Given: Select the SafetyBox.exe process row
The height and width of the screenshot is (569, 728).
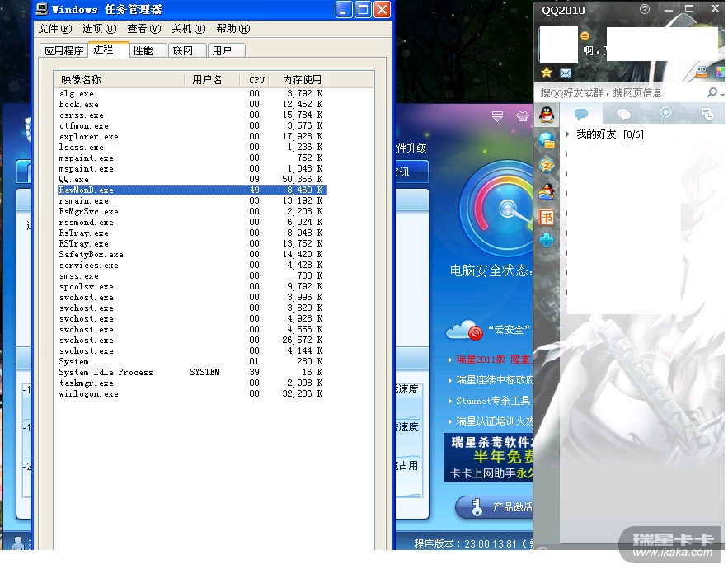Looking at the screenshot, I should tap(192, 255).
